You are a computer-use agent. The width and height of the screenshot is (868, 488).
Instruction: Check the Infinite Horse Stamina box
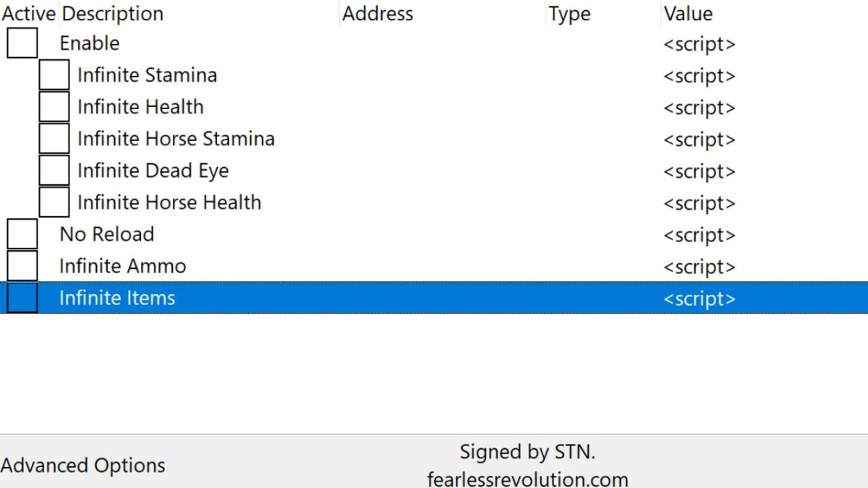pyautogui.click(x=54, y=139)
